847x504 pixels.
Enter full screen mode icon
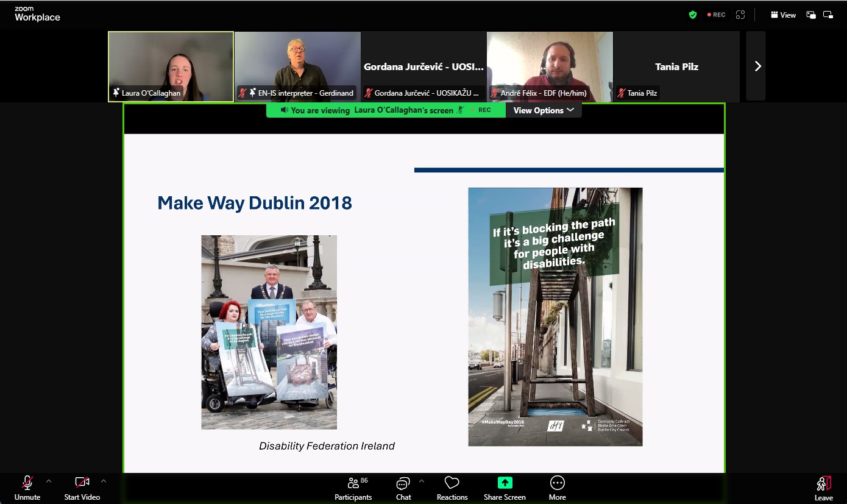coord(740,15)
